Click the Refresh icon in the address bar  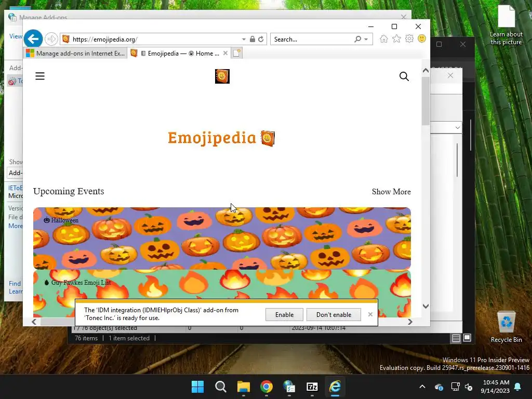click(261, 39)
